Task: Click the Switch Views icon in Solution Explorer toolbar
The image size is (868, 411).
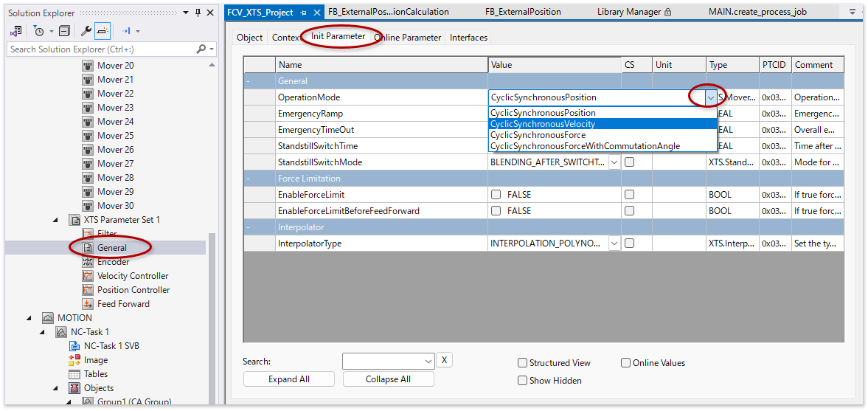Action: pos(16,32)
